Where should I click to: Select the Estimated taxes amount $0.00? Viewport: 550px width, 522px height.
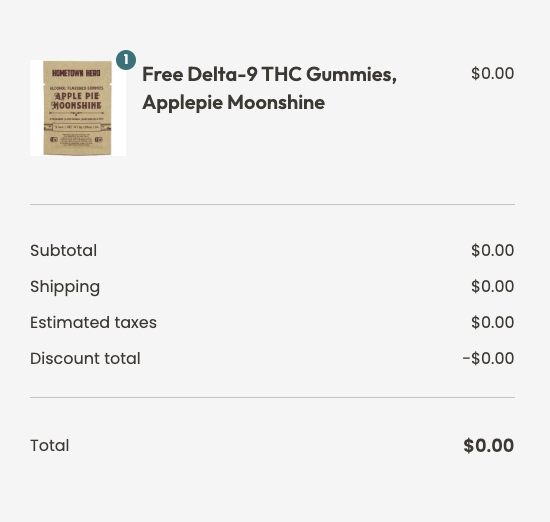(492, 322)
